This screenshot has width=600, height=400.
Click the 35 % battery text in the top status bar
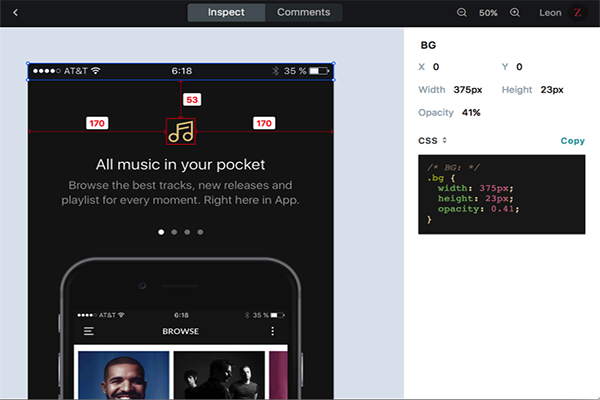295,71
